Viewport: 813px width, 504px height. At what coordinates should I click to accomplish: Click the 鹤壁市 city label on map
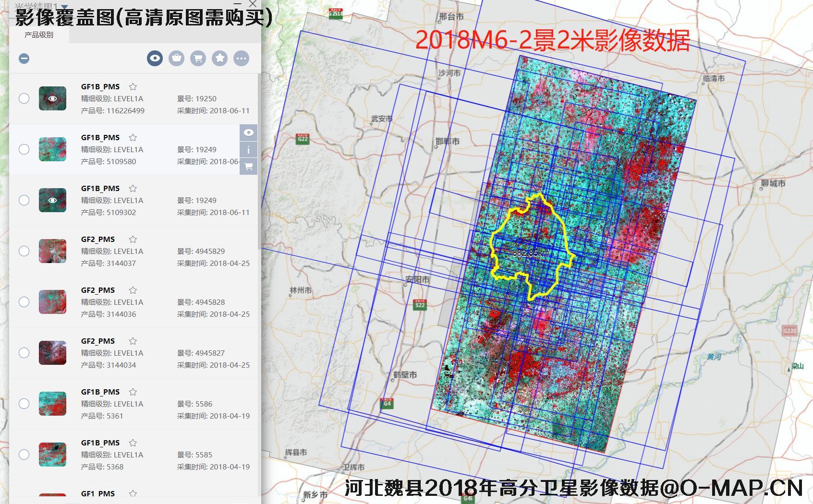[405, 374]
